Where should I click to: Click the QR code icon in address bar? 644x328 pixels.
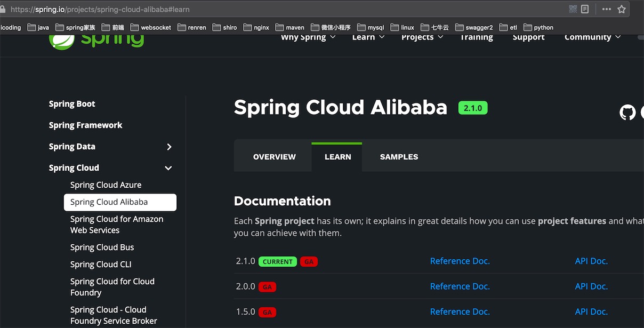pyautogui.click(x=573, y=9)
